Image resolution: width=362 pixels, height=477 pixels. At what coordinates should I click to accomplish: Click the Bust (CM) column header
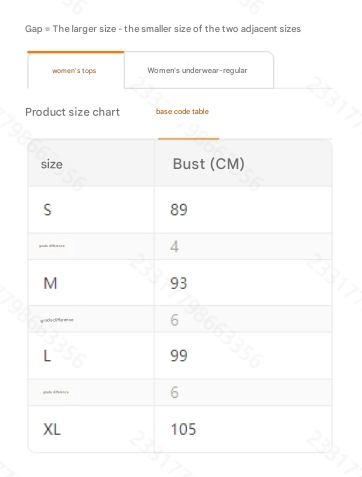[209, 164]
